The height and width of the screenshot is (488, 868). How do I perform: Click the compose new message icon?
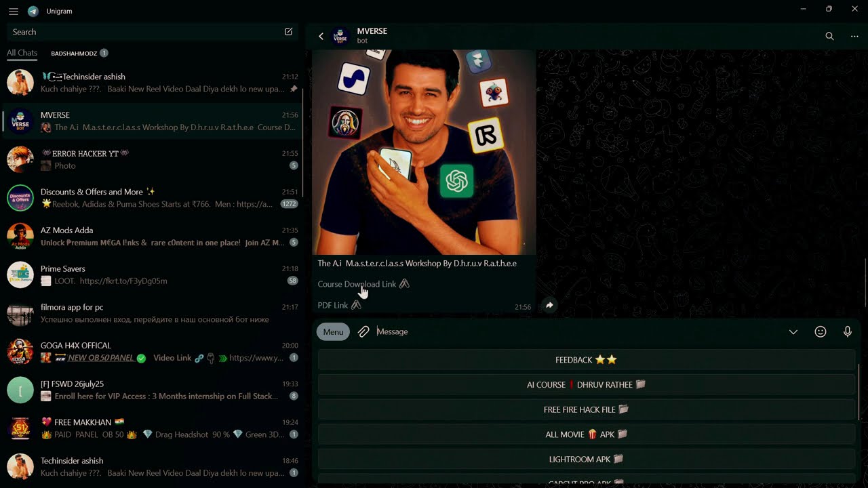point(288,32)
